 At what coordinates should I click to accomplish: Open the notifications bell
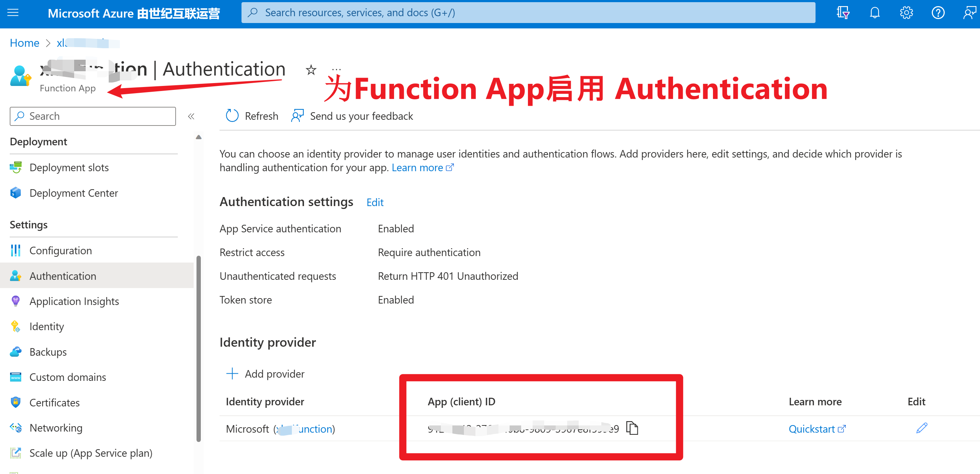[x=875, y=13]
